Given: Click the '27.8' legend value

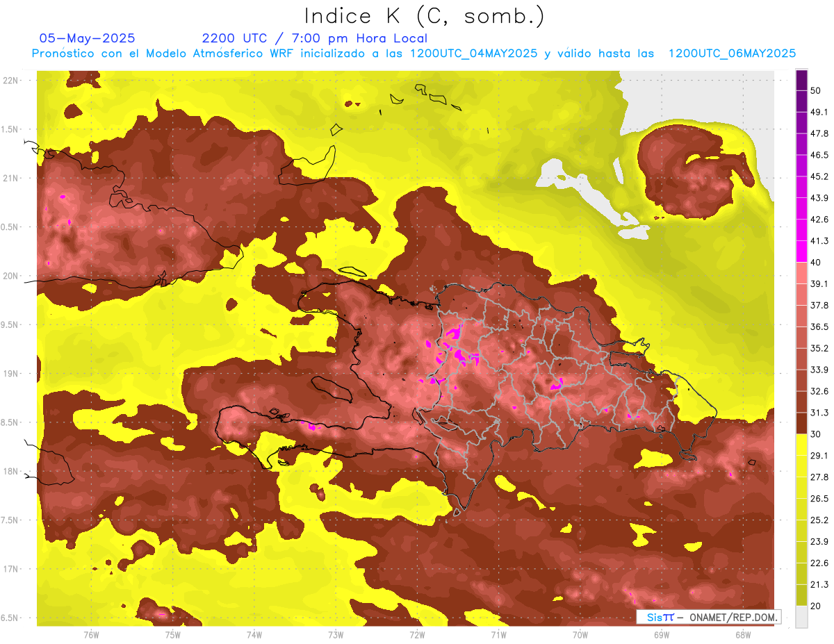Looking at the screenshot, I should [x=819, y=477].
